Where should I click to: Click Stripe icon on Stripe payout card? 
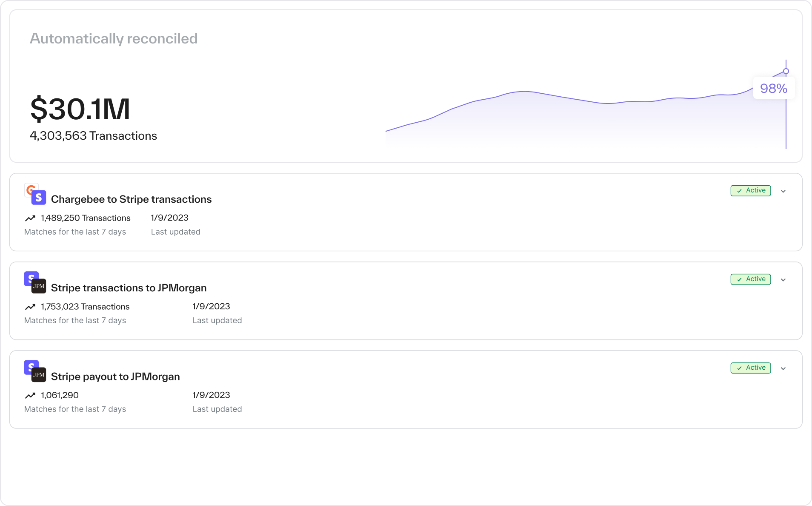coord(29,365)
